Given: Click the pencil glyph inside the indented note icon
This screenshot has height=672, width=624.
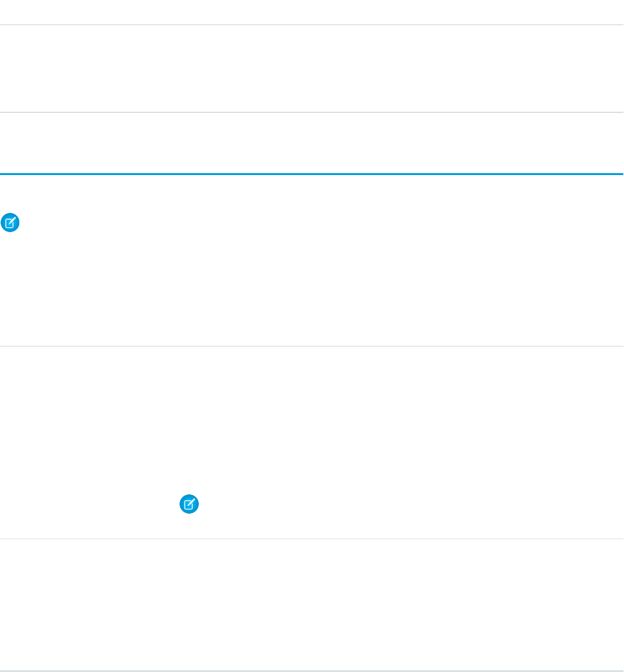Looking at the screenshot, I should coord(189,505).
